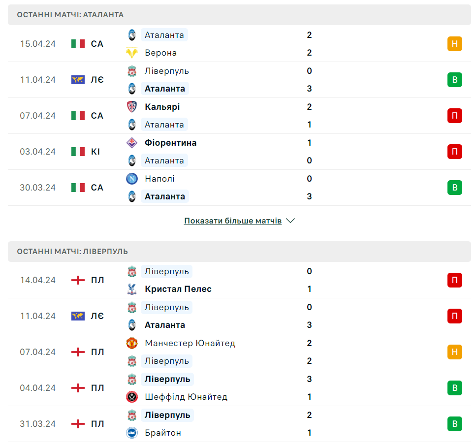Screen dimensions: 476x448
Task: Open 'Показати більше матчів' link
Action: pyautogui.click(x=233, y=221)
